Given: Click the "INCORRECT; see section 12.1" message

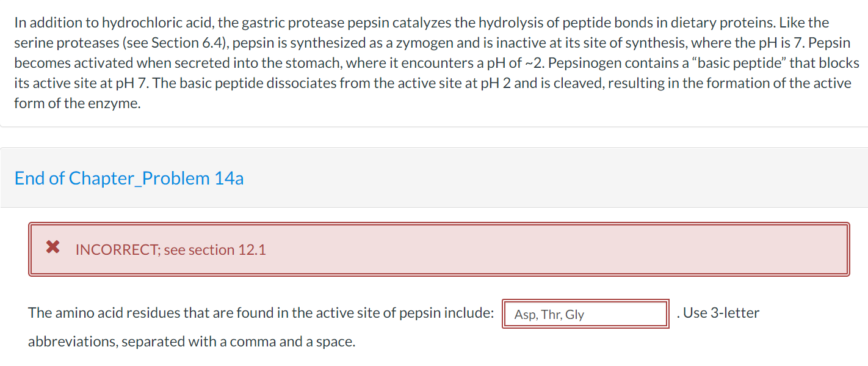Looking at the screenshot, I should (x=170, y=250).
